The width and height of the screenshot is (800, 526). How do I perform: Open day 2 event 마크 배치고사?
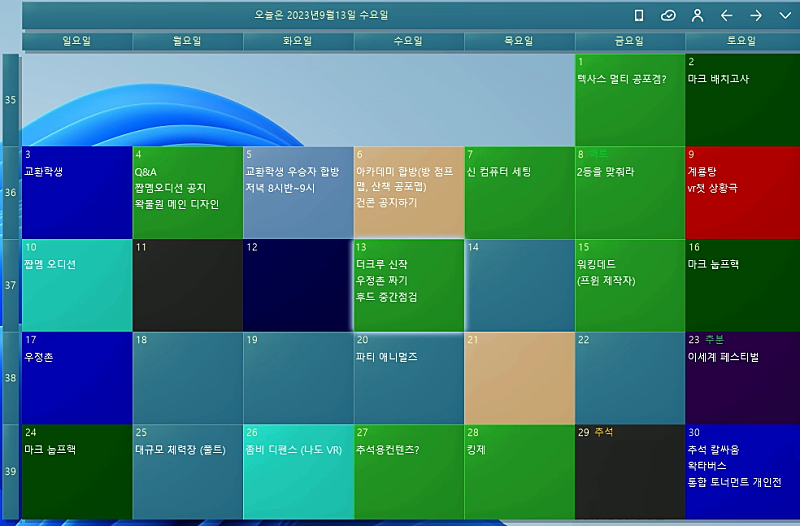tap(718, 79)
